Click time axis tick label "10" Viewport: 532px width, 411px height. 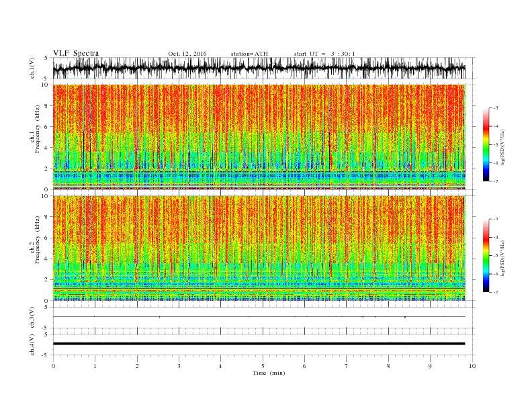point(472,366)
